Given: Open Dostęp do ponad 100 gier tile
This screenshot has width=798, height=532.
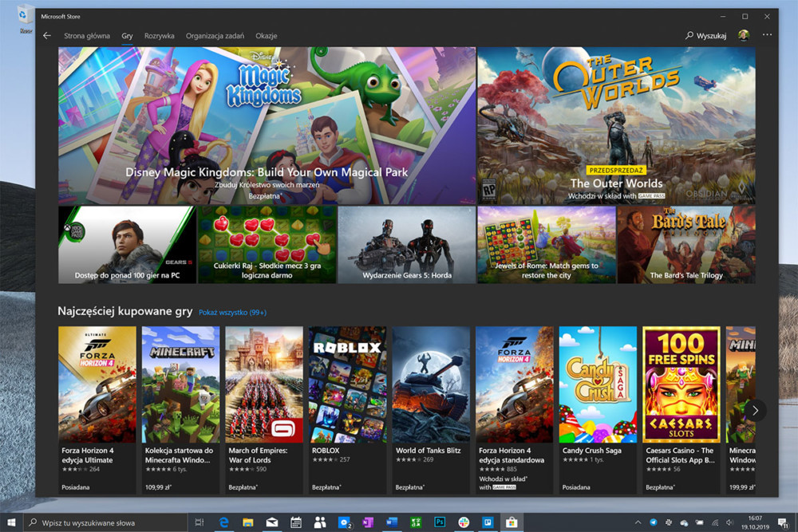Looking at the screenshot, I should click(x=127, y=245).
